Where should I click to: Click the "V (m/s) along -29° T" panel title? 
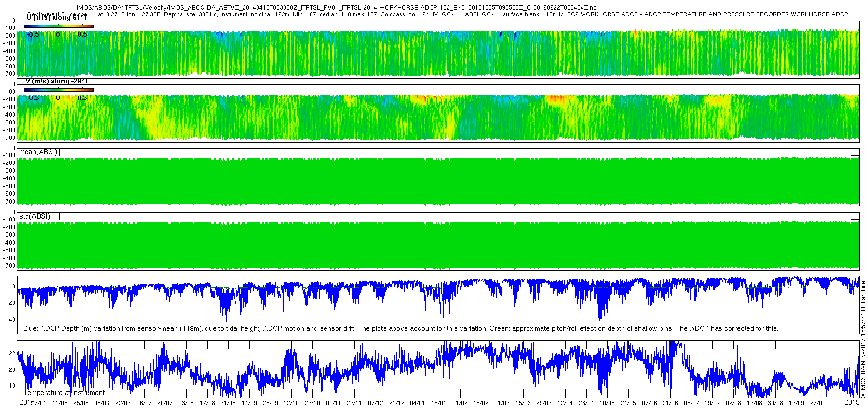(x=56, y=82)
